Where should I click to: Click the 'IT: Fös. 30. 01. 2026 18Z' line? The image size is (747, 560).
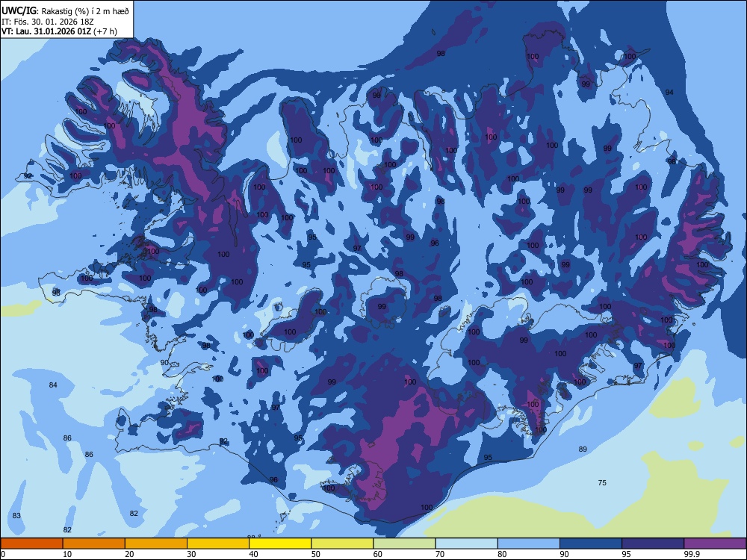[48, 22]
